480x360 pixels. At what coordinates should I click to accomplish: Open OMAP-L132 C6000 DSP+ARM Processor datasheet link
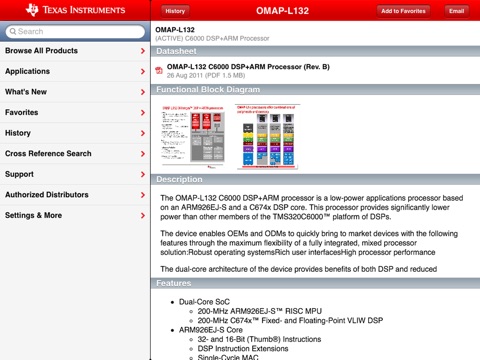click(248, 67)
